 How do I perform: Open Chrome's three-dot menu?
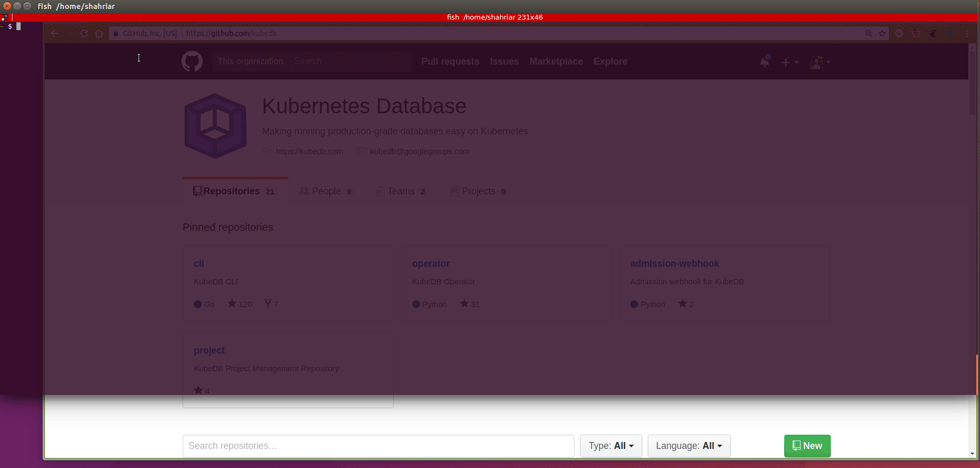967,33
